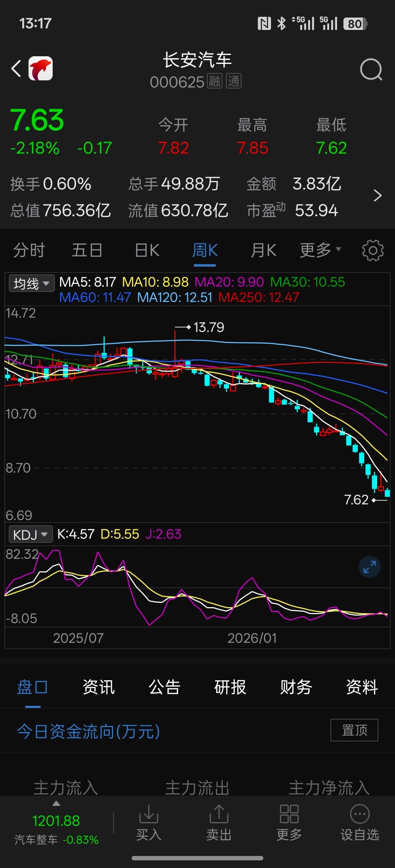Open chart settings gear icon
Viewport: 395px width, 868px height.
tap(373, 250)
